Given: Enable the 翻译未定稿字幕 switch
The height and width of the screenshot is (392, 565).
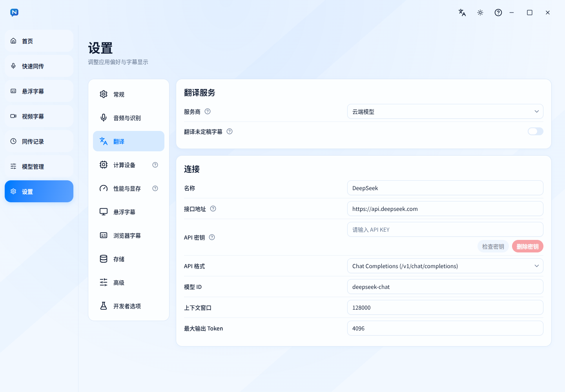Looking at the screenshot, I should tap(536, 131).
